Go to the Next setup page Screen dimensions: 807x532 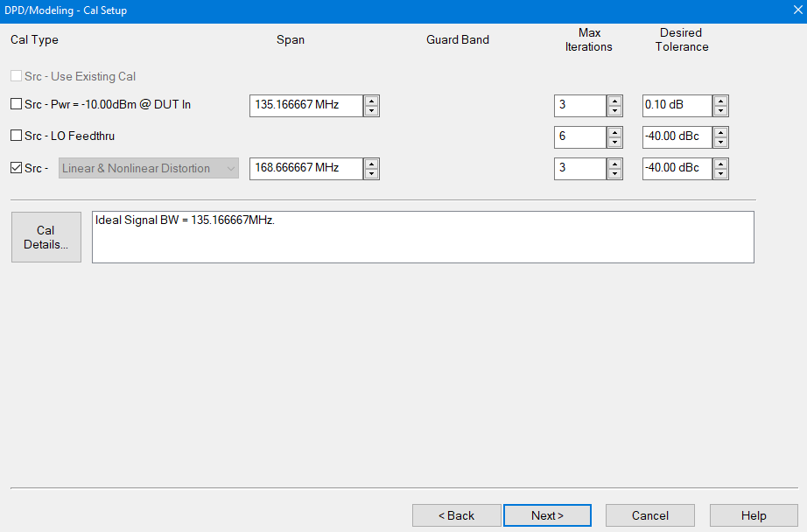point(547,515)
